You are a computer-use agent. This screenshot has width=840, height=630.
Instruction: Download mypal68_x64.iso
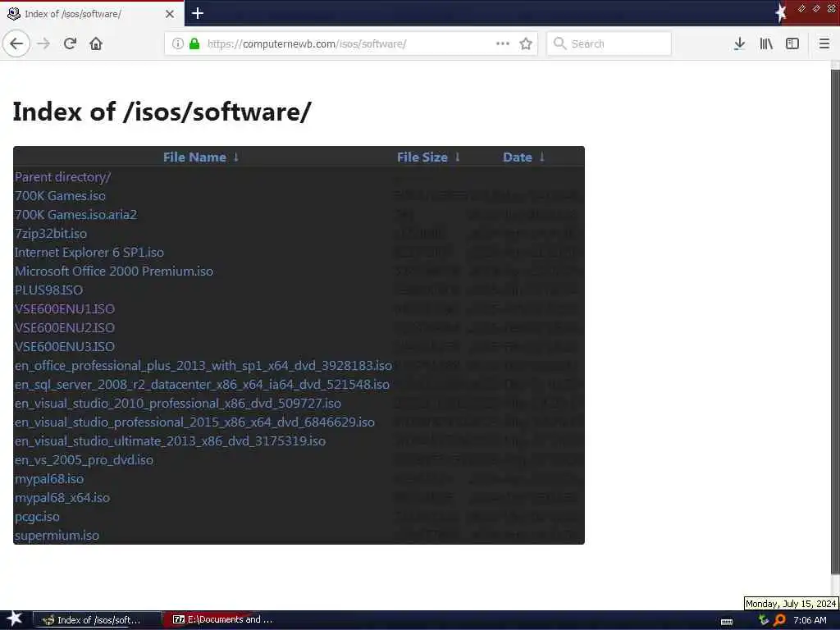[62, 498]
